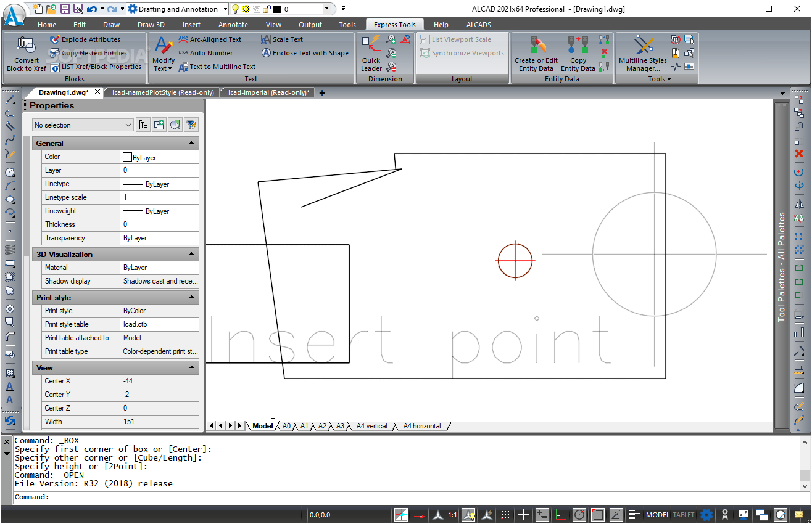Toggle ortho mode in status bar
This screenshot has width=812, height=524.
(561, 515)
